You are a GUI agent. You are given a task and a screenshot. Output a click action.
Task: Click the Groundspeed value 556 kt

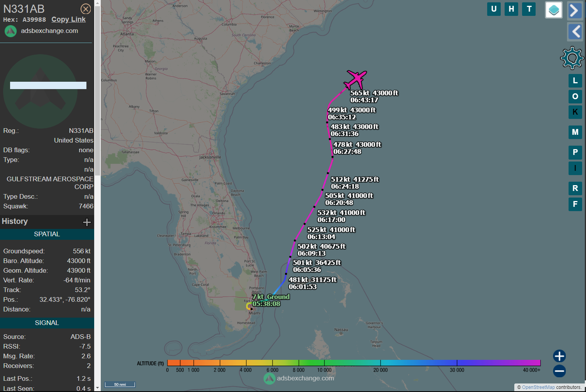coord(81,251)
